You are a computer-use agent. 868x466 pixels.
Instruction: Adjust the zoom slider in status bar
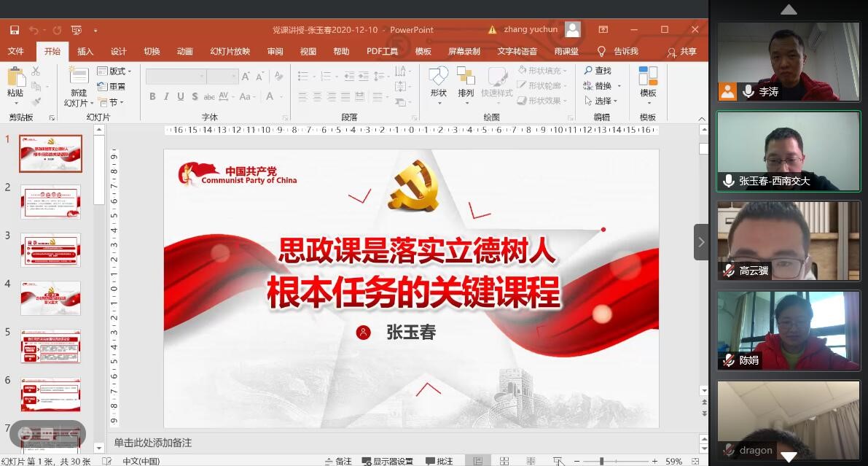[602, 461]
